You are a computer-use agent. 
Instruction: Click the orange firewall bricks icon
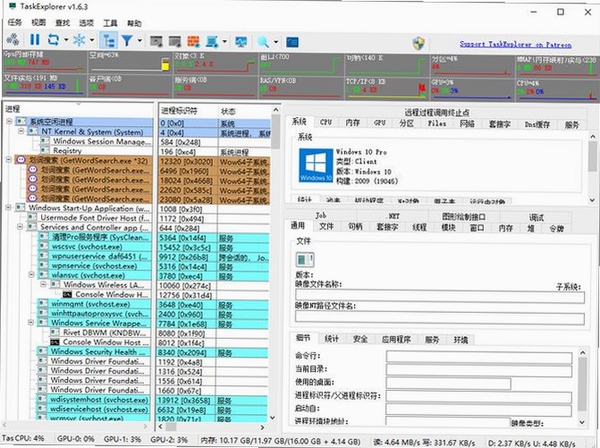pyautogui.click(x=193, y=41)
